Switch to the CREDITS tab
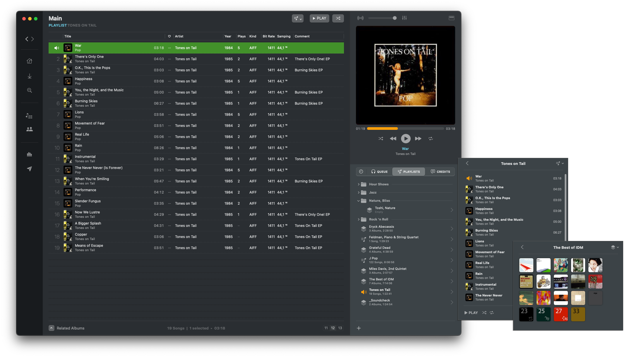 (x=440, y=172)
